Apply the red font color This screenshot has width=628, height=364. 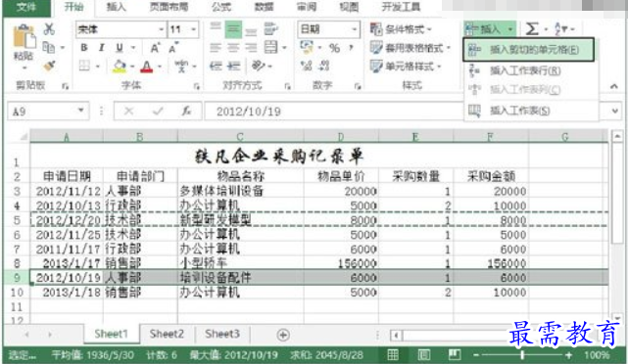147,66
